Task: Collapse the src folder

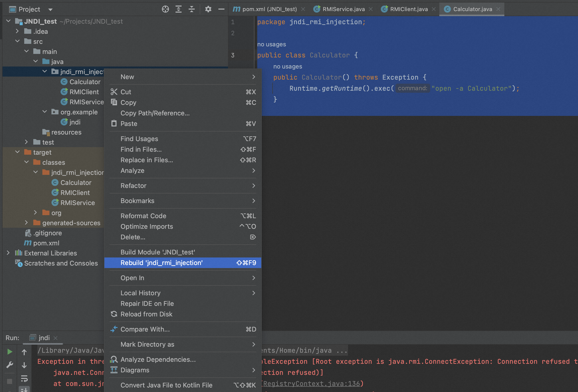Action: pos(17,41)
